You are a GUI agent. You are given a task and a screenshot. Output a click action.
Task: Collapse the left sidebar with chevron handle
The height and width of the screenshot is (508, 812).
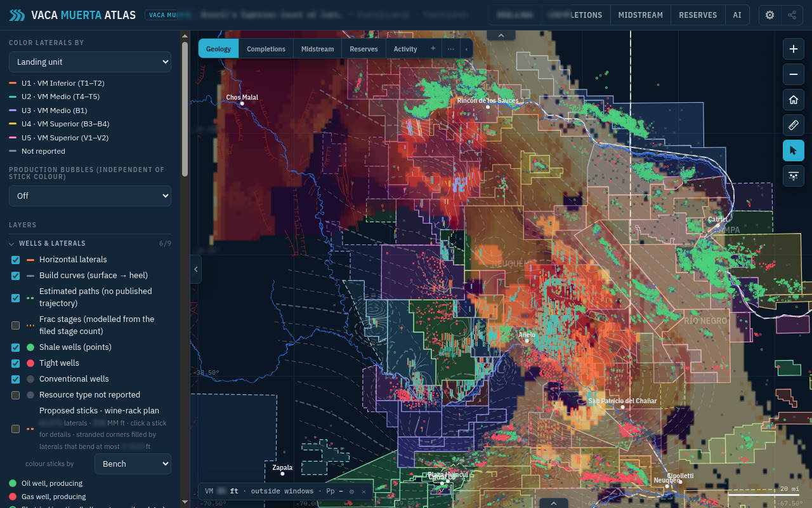[x=196, y=269]
